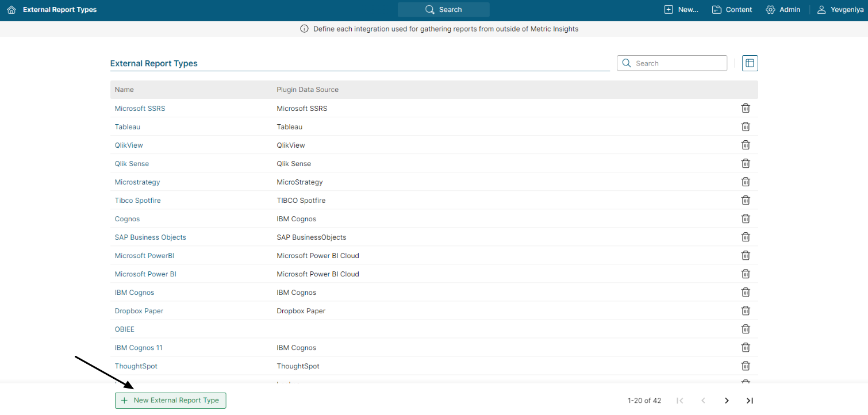
Task: Delete the ThoughtSpot report type
Action: pos(746,366)
